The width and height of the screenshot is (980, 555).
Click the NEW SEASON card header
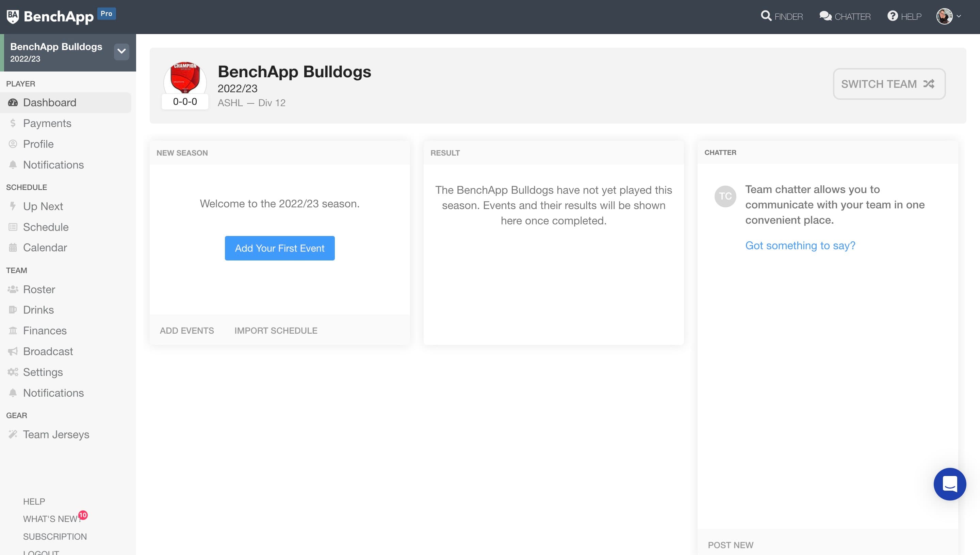point(280,153)
